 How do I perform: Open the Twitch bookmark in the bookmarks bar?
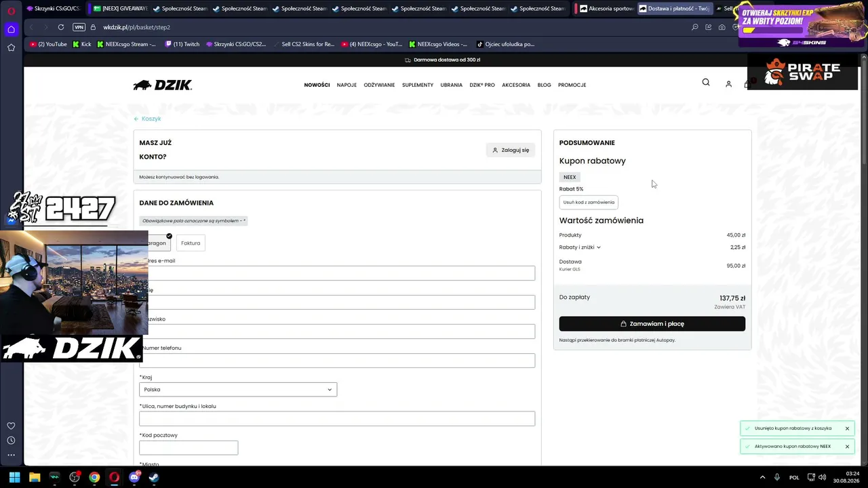click(182, 44)
